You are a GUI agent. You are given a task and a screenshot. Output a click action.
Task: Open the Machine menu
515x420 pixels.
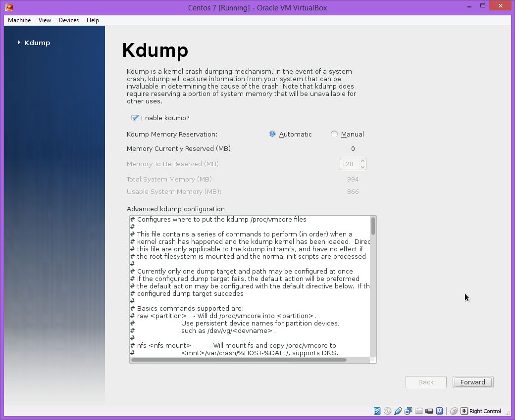(19, 20)
